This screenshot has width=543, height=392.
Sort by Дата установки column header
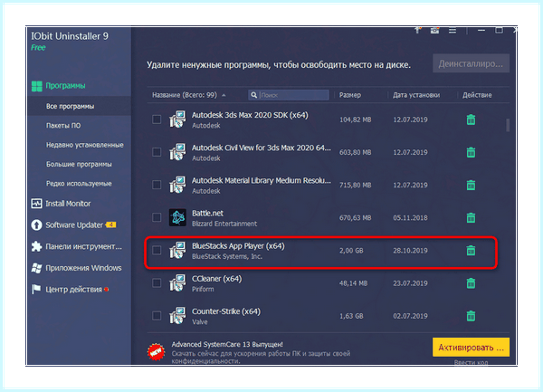(x=416, y=95)
